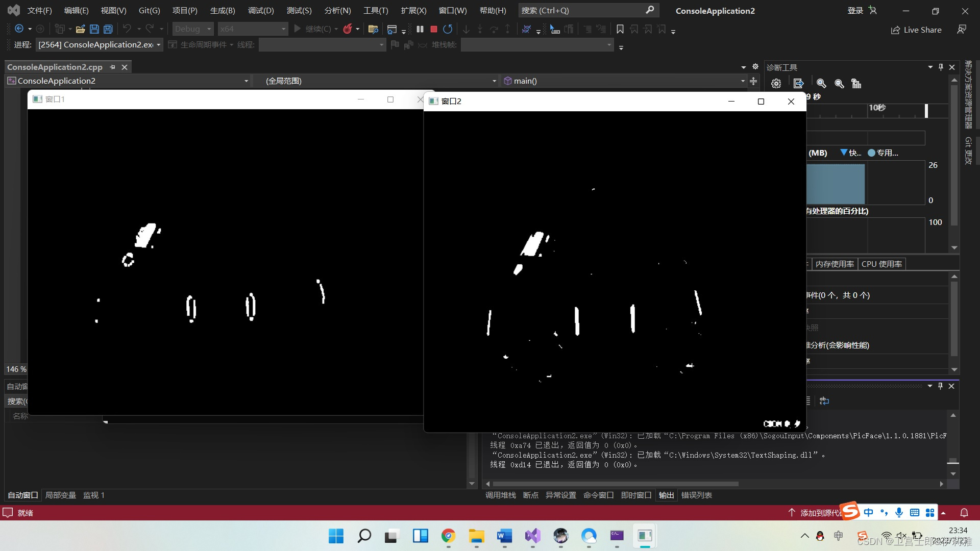
Task: Open the 调试(D) menu
Action: click(261, 10)
